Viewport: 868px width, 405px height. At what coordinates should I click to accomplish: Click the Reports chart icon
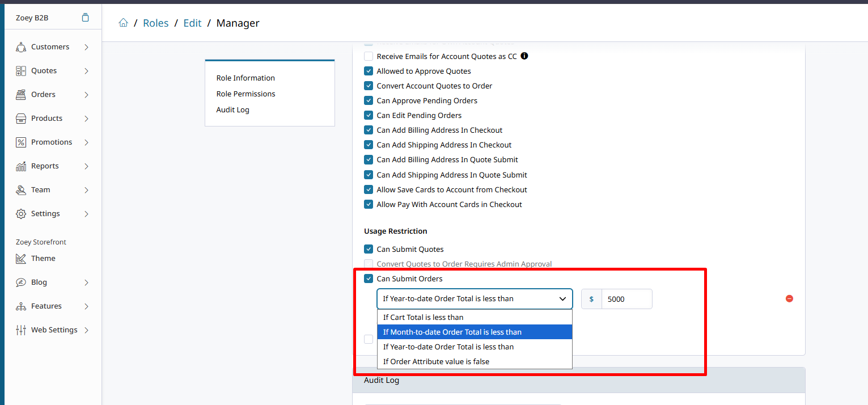coord(21,166)
